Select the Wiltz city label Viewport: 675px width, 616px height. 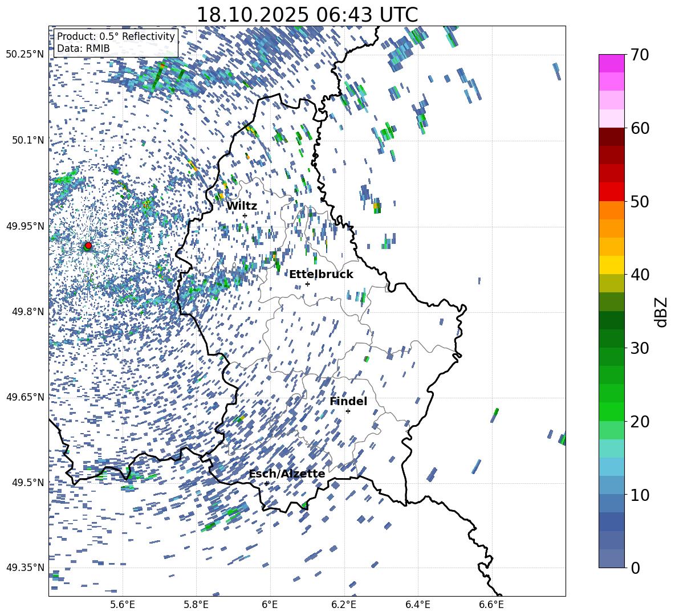242,206
